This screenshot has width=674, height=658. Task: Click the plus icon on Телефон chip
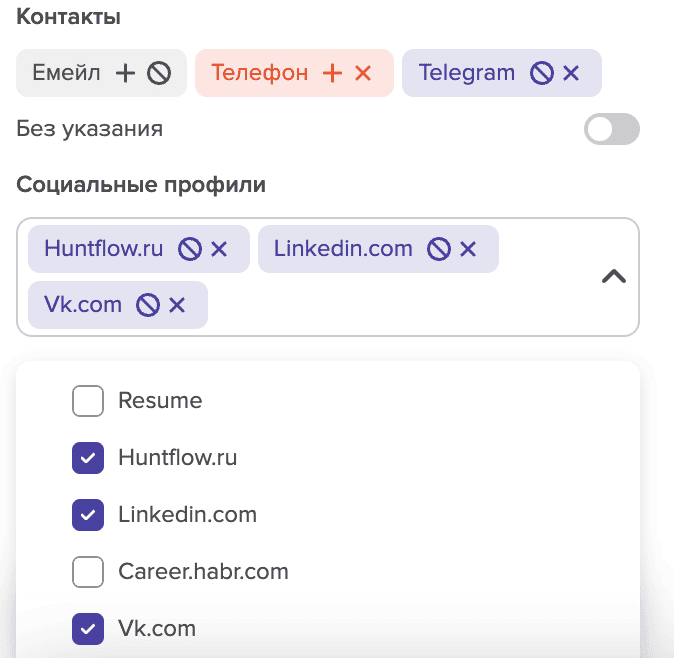[x=332, y=73]
